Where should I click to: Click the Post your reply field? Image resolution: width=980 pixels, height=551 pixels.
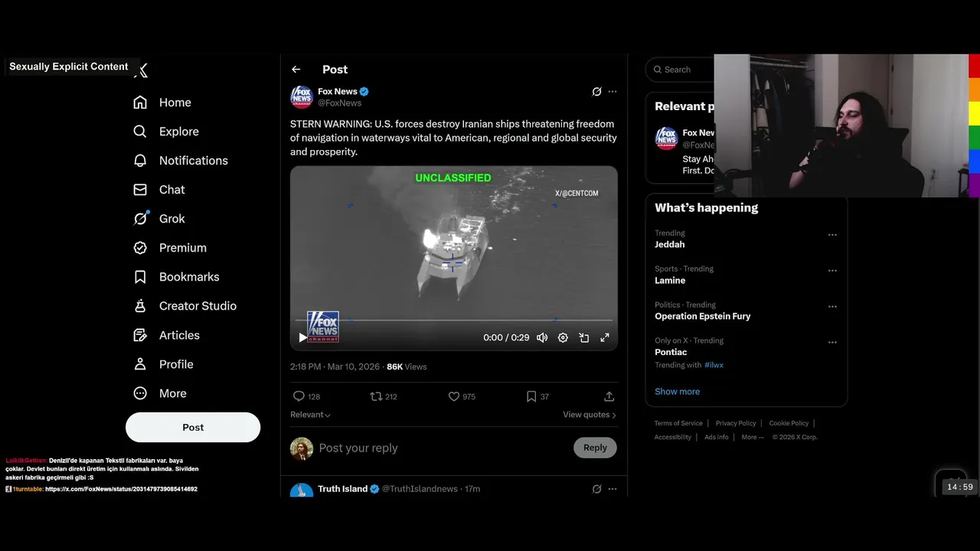(443, 448)
